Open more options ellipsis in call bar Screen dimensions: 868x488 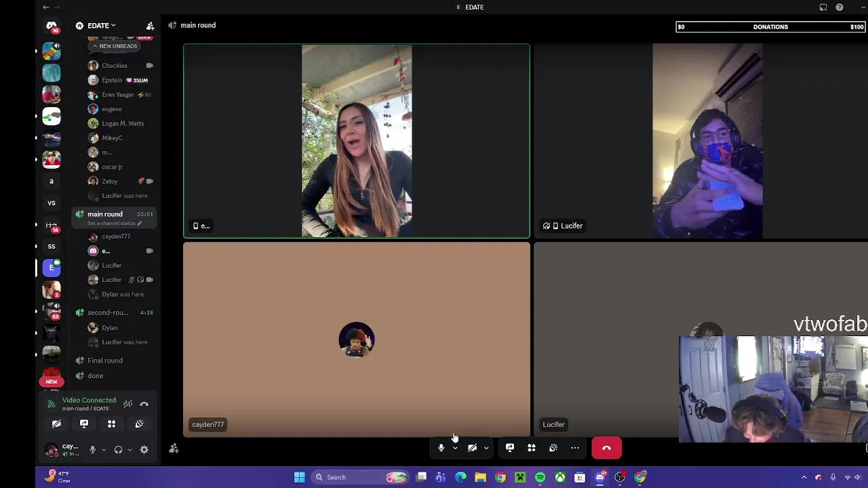click(575, 448)
